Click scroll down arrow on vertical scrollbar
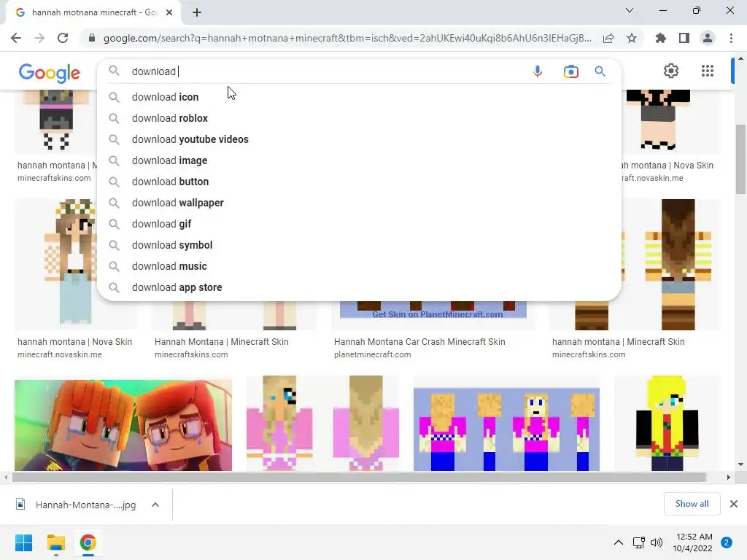This screenshot has height=560, width=747. (740, 464)
